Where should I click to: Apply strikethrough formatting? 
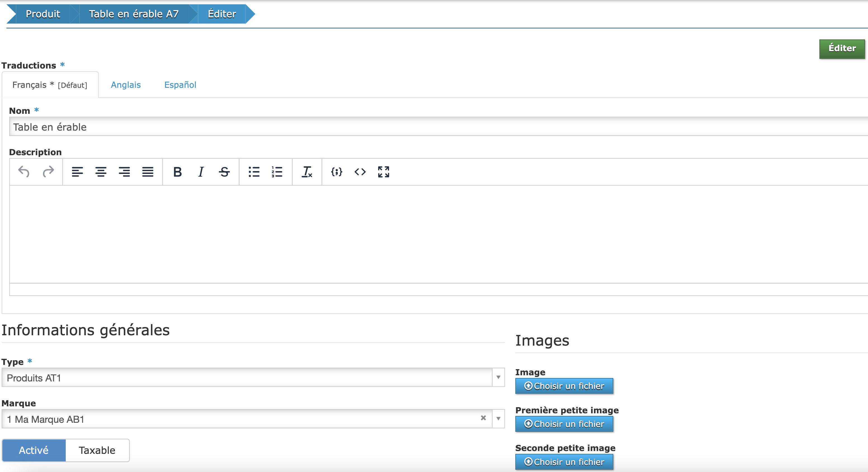(224, 172)
